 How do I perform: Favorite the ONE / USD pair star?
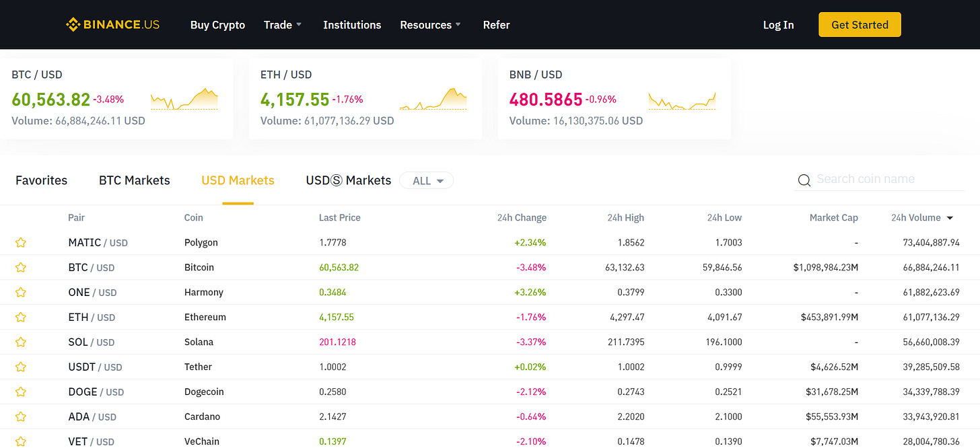(21, 292)
